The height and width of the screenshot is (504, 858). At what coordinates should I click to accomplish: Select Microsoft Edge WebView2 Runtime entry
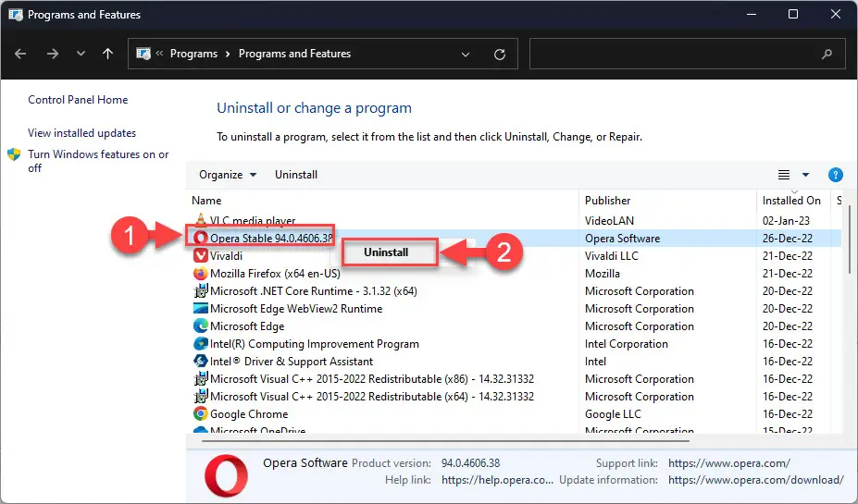pyautogui.click(x=296, y=308)
